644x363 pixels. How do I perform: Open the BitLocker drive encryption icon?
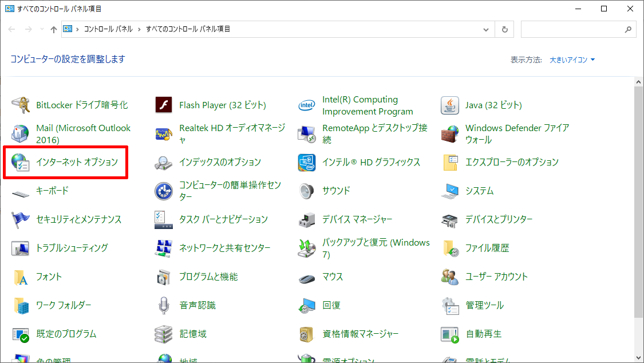[20, 105]
